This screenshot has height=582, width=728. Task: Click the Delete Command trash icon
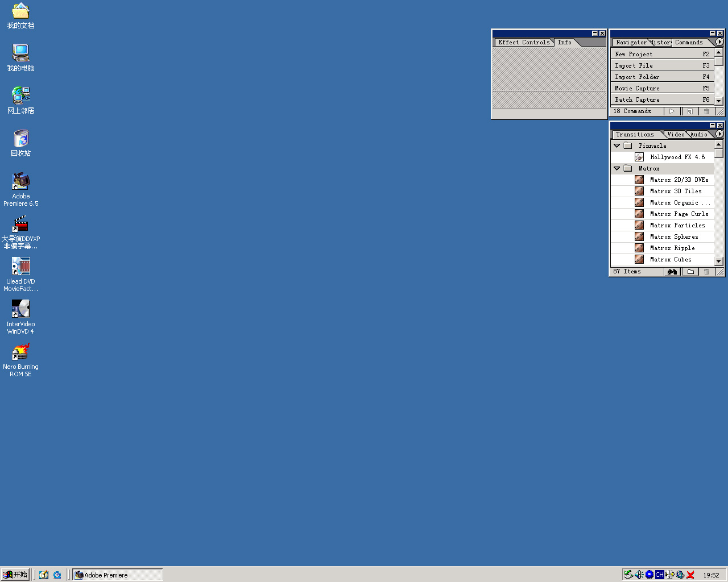(707, 111)
